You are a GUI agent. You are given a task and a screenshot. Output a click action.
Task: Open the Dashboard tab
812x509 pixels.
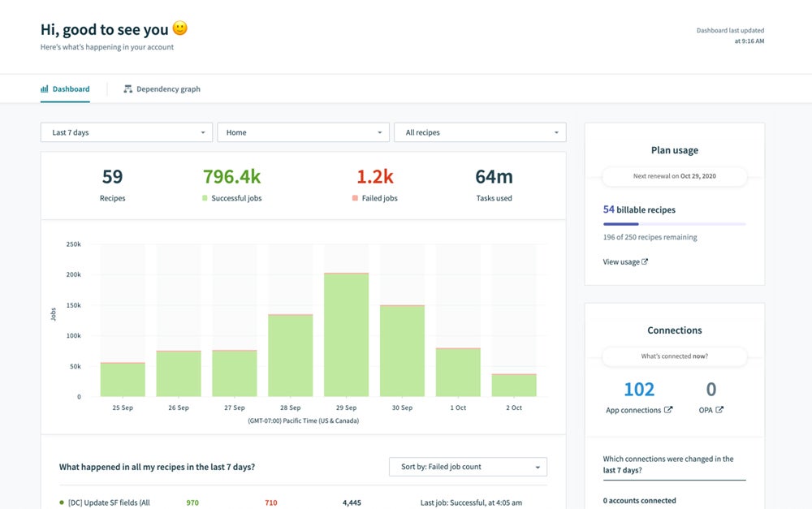65,89
